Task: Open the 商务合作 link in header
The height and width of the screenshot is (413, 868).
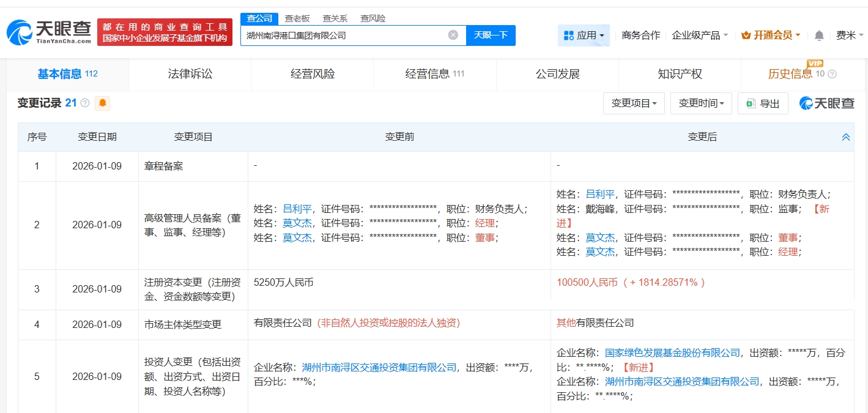Action: click(640, 35)
